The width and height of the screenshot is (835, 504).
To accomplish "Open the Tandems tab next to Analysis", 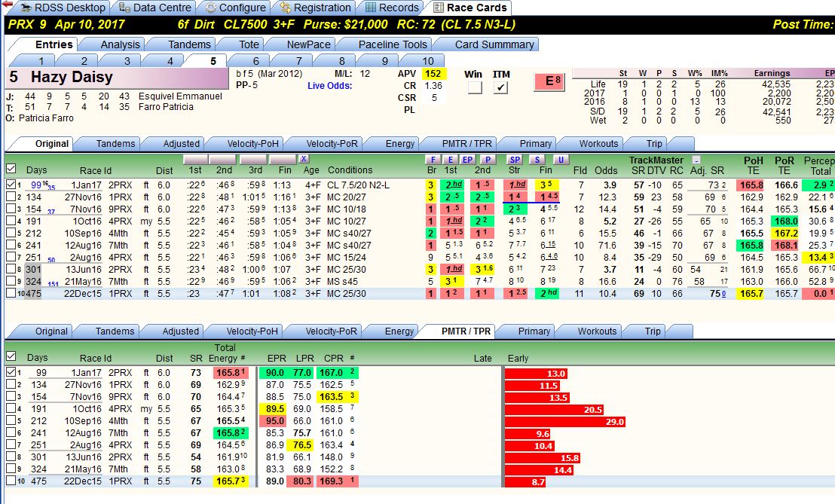I will 189,44.
